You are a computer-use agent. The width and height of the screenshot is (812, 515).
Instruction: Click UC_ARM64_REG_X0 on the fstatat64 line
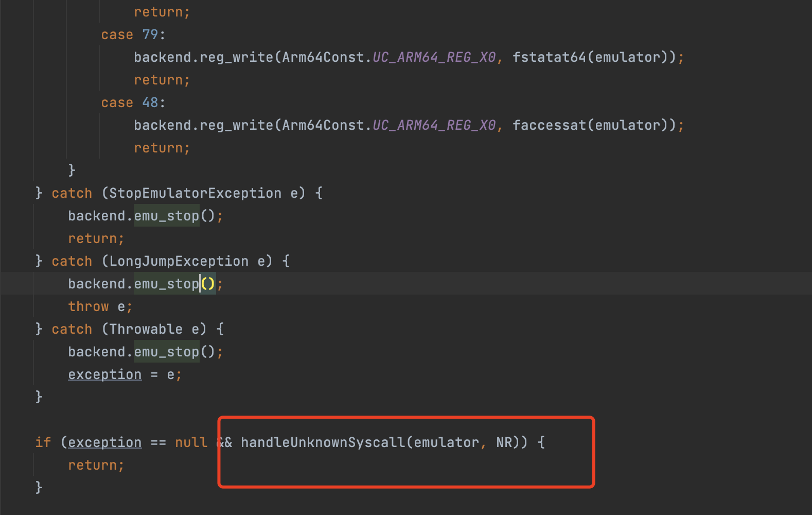coord(434,57)
